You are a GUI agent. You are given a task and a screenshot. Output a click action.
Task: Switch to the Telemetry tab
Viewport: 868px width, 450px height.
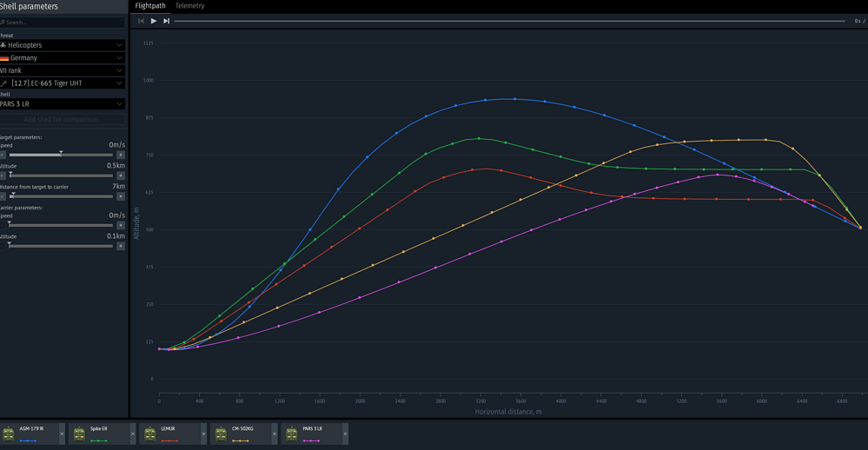pyautogui.click(x=190, y=5)
